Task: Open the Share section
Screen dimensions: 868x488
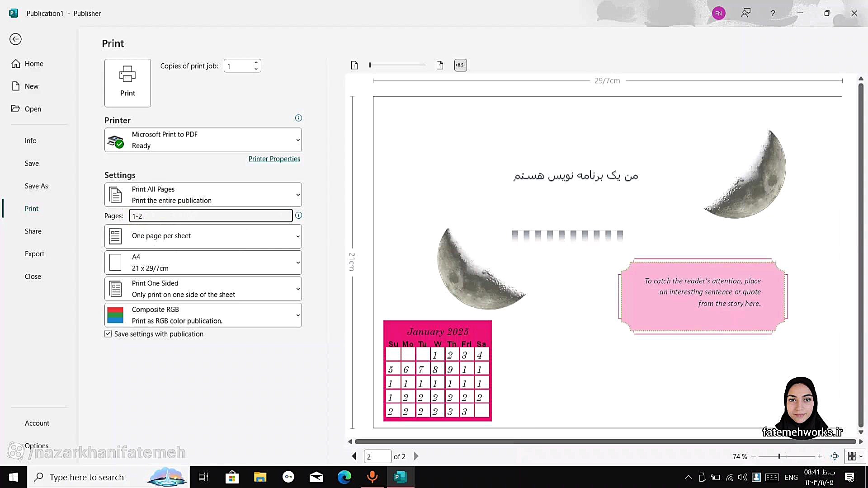Action: coord(33,231)
